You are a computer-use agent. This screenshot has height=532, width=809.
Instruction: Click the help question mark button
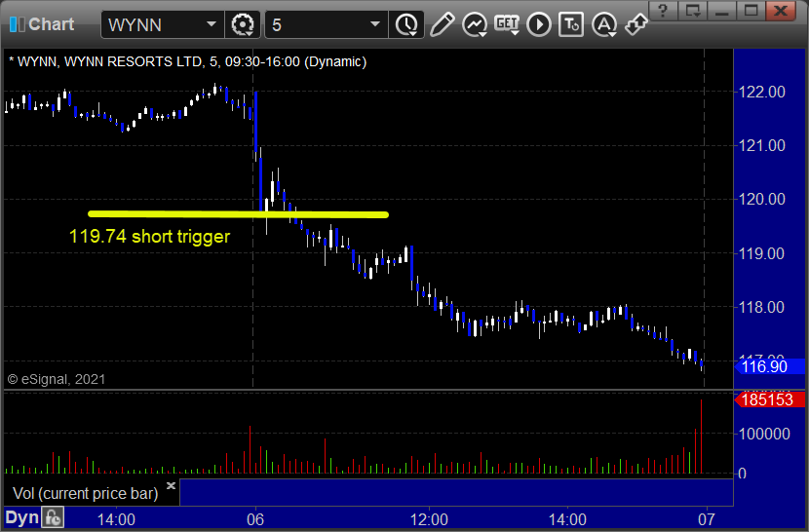663,11
